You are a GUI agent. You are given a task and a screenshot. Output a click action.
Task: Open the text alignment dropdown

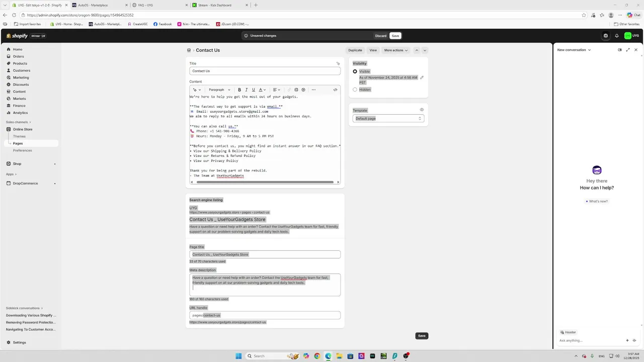tap(276, 90)
